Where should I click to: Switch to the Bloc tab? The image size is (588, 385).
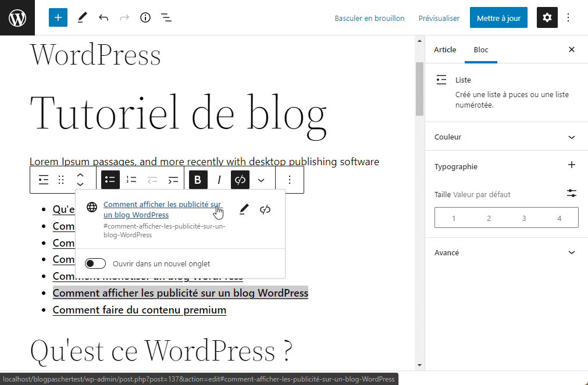(x=481, y=49)
